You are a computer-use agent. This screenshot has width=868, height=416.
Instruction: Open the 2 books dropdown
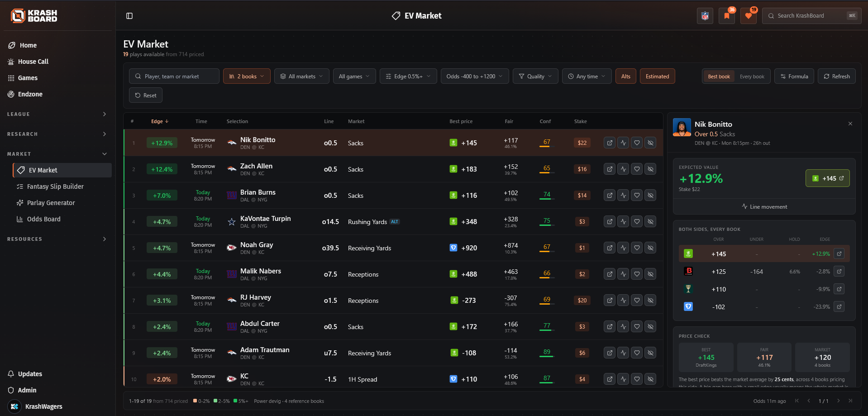click(x=247, y=77)
